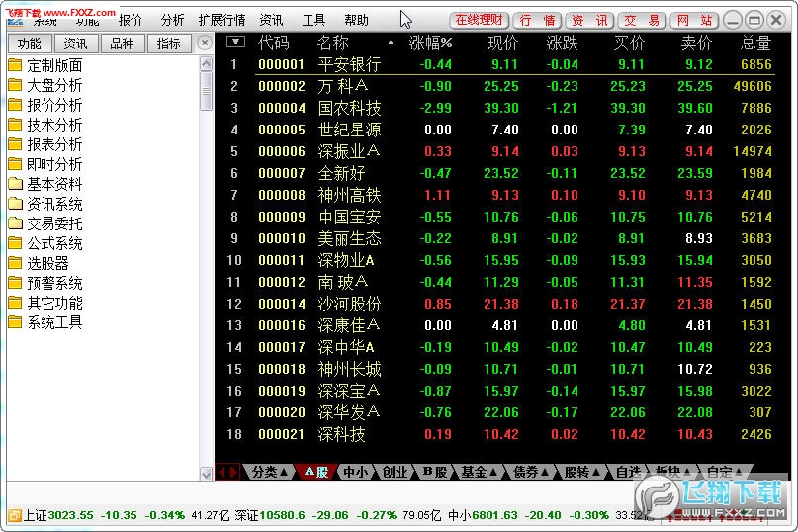This screenshot has width=798, height=532.
Task: Switch to the 创业 tab
Action: tap(395, 473)
